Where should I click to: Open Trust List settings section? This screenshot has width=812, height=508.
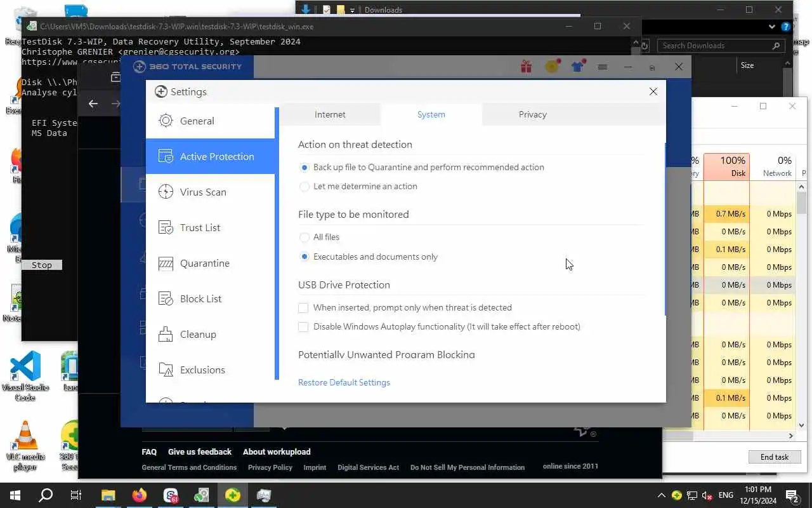pyautogui.click(x=210, y=227)
